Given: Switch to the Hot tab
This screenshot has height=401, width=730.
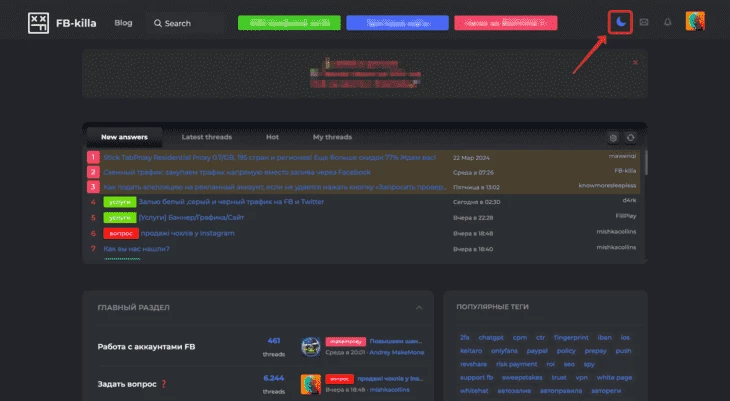Looking at the screenshot, I should click(272, 137).
